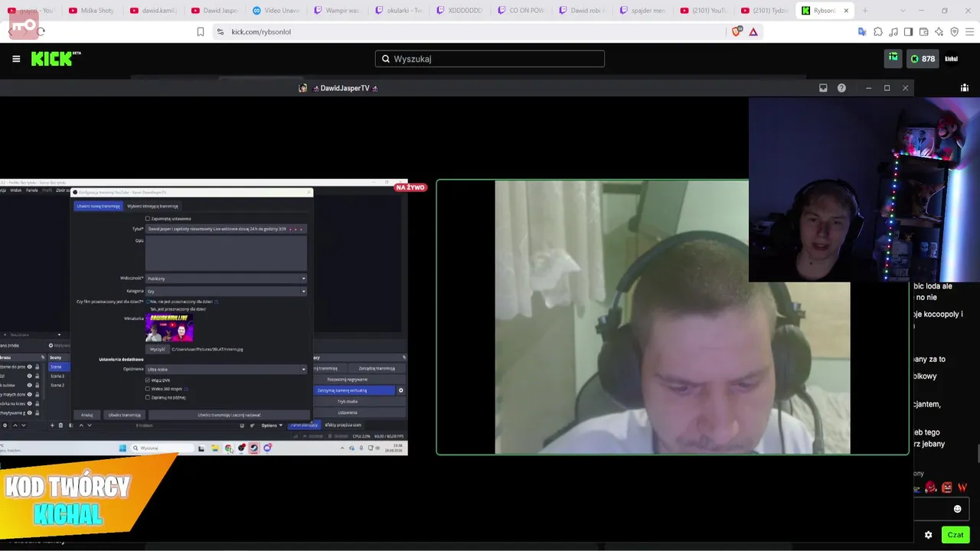Image resolution: width=980 pixels, height=551 pixels.
Task: Click the save icon beside help icon
Action: (x=823, y=88)
